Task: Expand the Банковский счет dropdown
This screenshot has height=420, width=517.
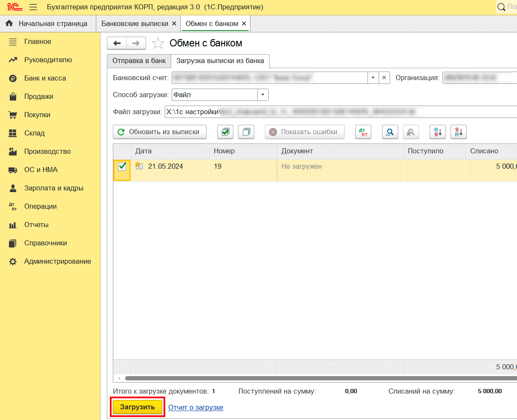Action: coord(373,78)
